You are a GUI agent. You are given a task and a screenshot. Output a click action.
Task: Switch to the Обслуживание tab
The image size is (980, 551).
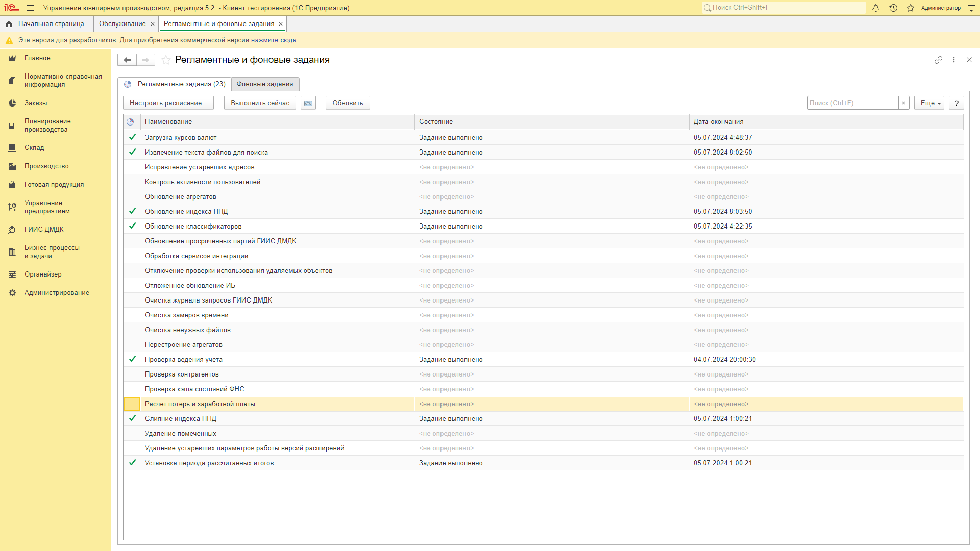(122, 24)
